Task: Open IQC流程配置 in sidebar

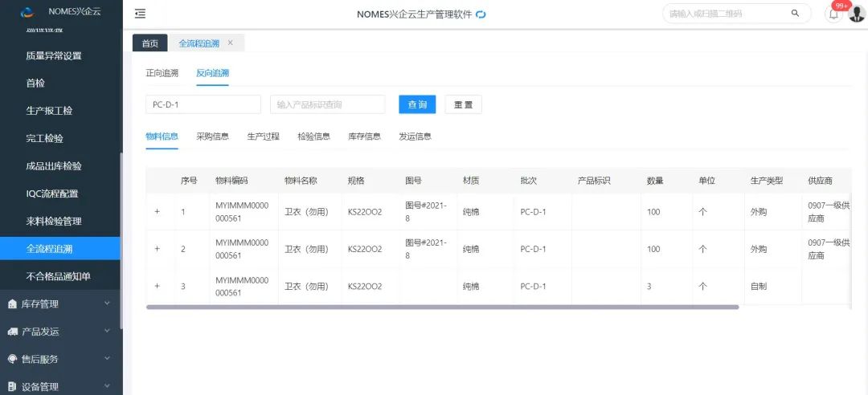Action: tap(52, 193)
